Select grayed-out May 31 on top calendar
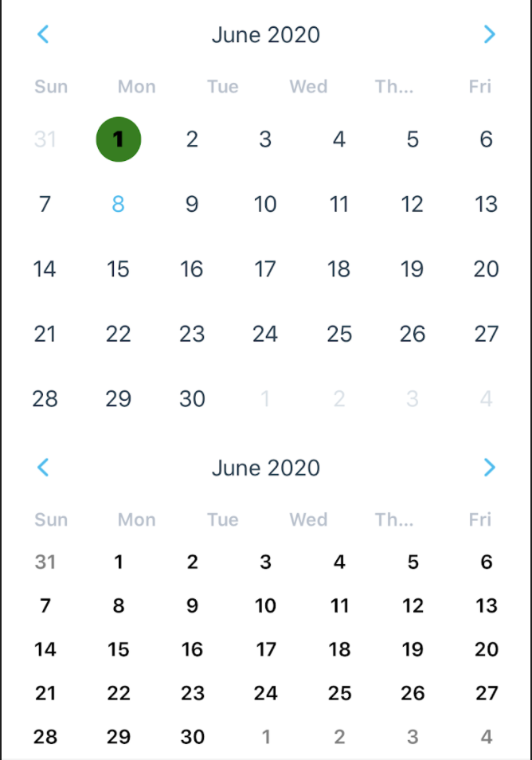 coord(45,139)
